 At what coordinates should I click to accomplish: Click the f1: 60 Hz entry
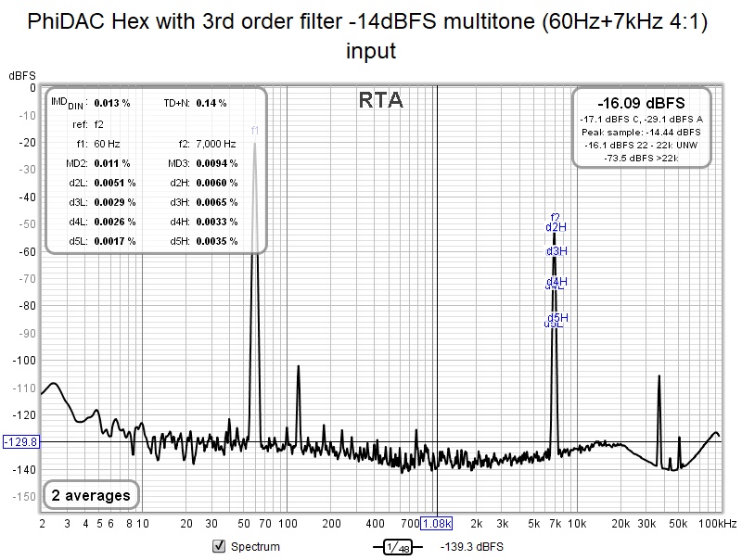(x=98, y=144)
